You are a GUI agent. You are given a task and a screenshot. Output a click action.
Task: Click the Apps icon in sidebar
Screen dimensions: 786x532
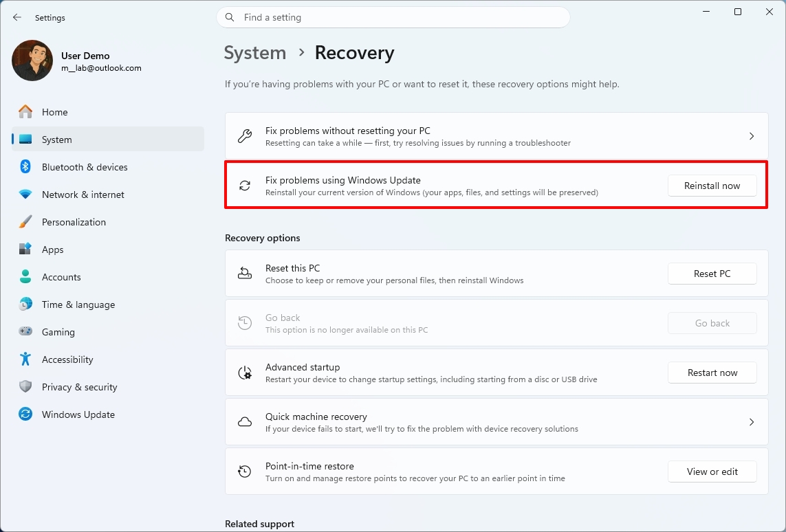[x=25, y=249]
